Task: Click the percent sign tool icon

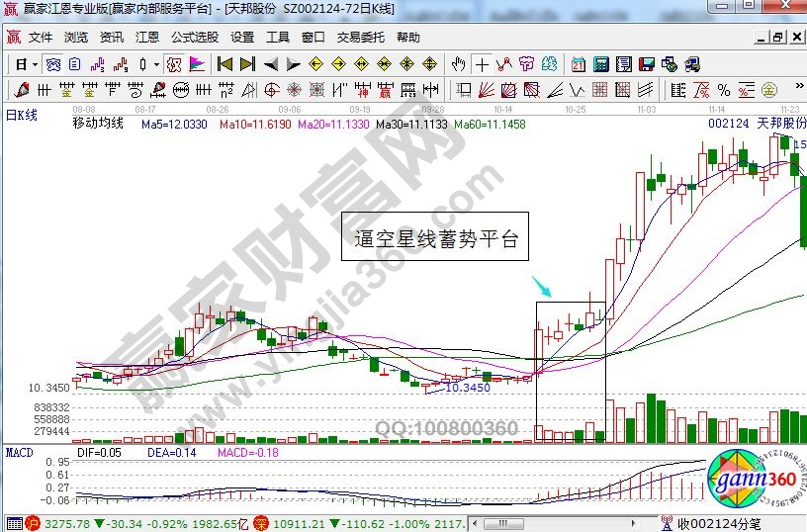Action: 723,91
